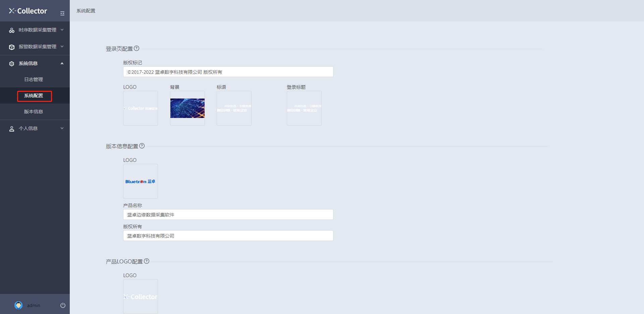Viewport: 644px width, 314px height.
Task: Click the X-Collector logo in the sidebar header
Action: pyautogui.click(x=28, y=11)
